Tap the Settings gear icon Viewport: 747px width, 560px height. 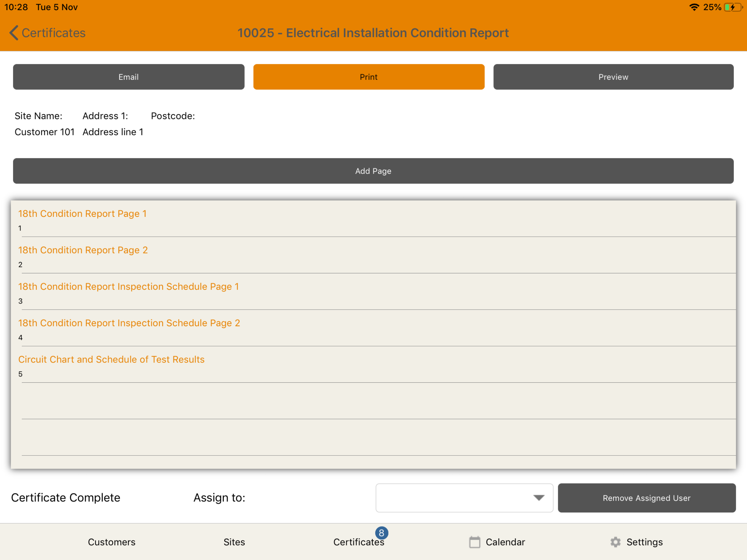(x=615, y=542)
